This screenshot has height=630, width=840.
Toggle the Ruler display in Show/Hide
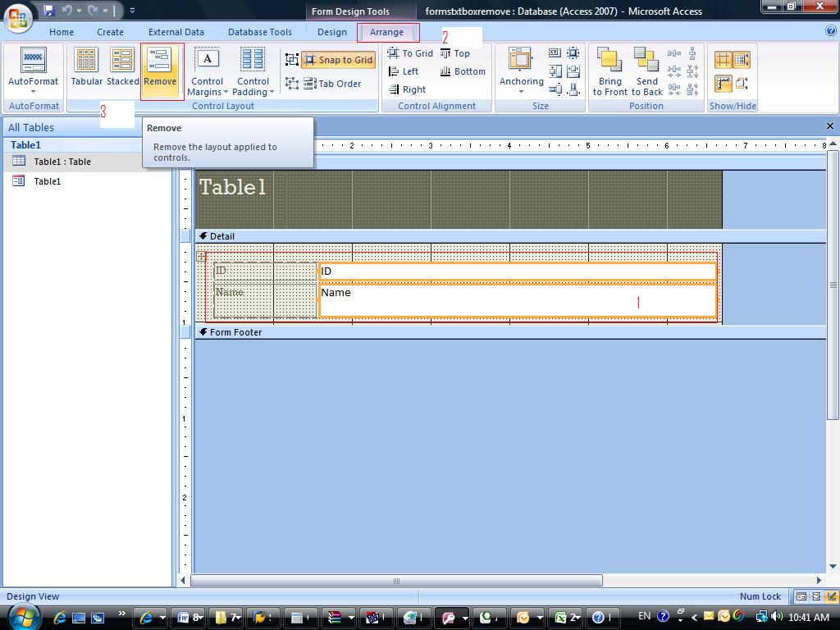[724, 84]
